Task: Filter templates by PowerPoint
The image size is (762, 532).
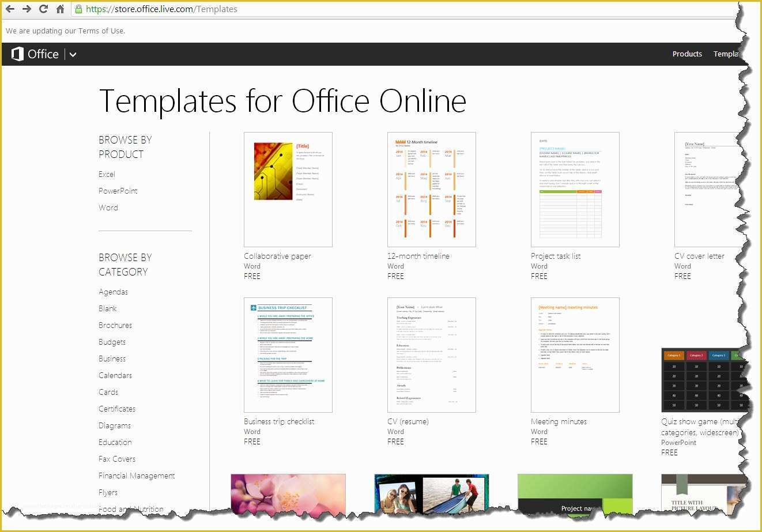Action: (x=118, y=191)
